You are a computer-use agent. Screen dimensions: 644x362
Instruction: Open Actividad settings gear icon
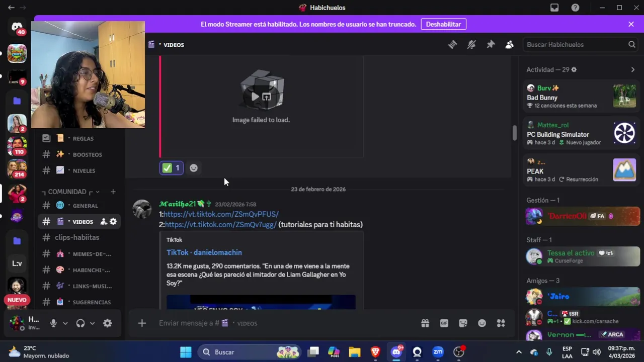point(574,70)
